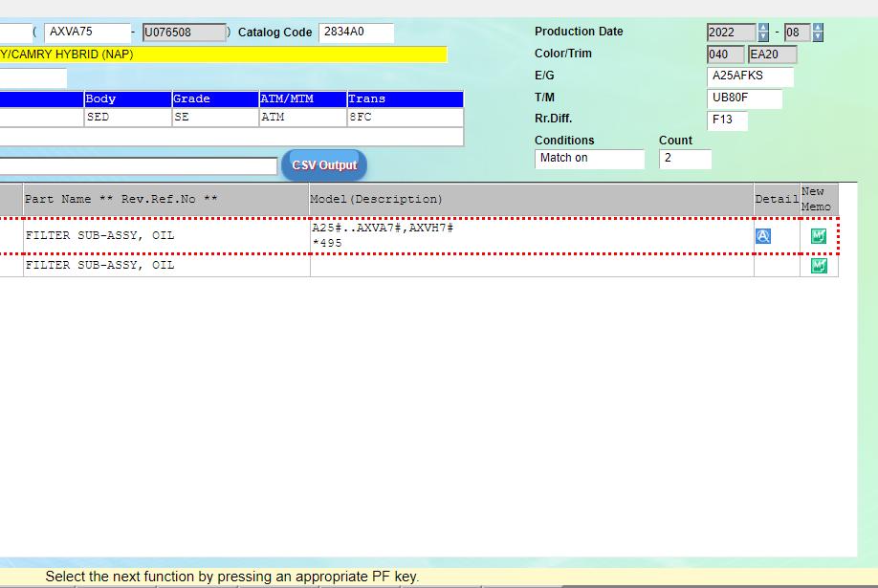Increment the production month 08 with the up arrow
The height and width of the screenshot is (588, 878).
(x=819, y=27)
